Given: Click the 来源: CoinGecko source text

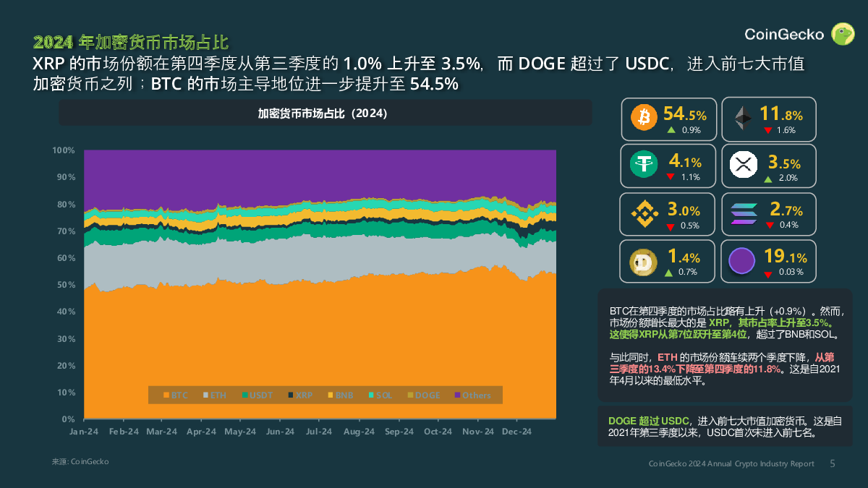Looking at the screenshot, I should (80, 461).
